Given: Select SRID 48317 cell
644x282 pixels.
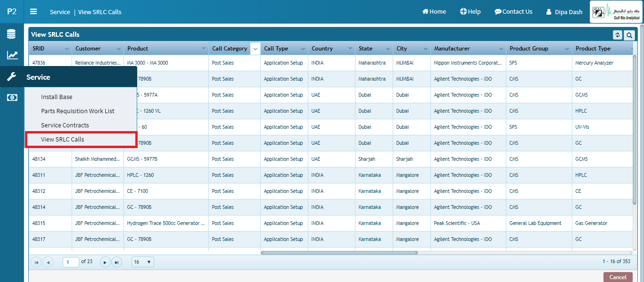Looking at the screenshot, I should (x=50, y=239).
